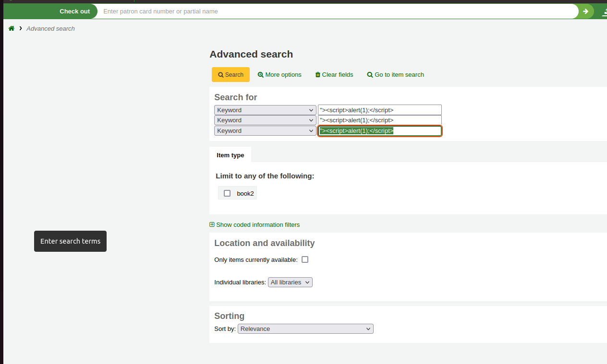Screen dimensions: 607x364
Task: Click the Show coded information filters link
Action: 258,224
